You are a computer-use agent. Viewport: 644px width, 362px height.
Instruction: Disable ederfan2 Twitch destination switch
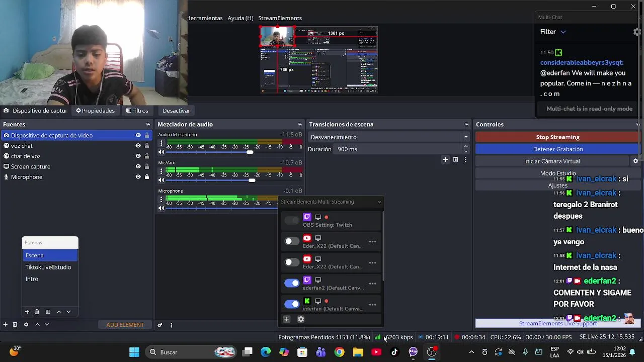point(292,283)
